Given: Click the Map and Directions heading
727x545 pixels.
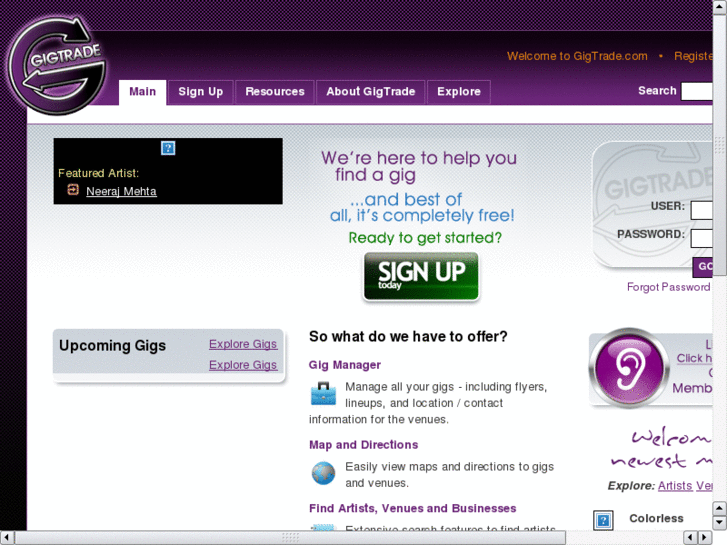Looking at the screenshot, I should pos(364,445).
